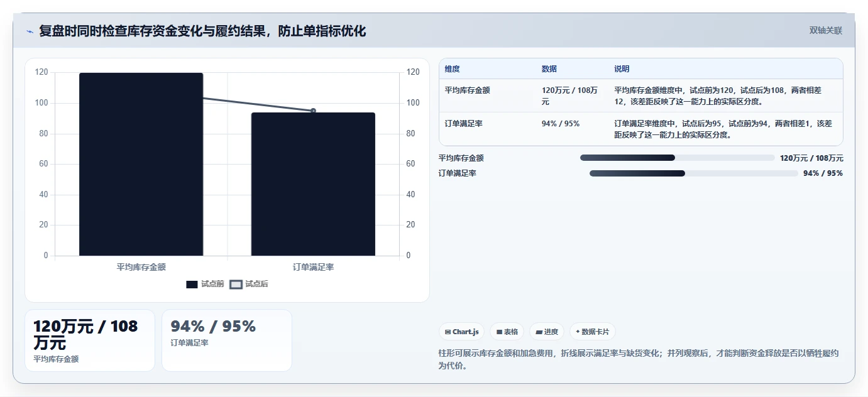Click the page title 复盘时同时检查库存资金变化

(202, 31)
